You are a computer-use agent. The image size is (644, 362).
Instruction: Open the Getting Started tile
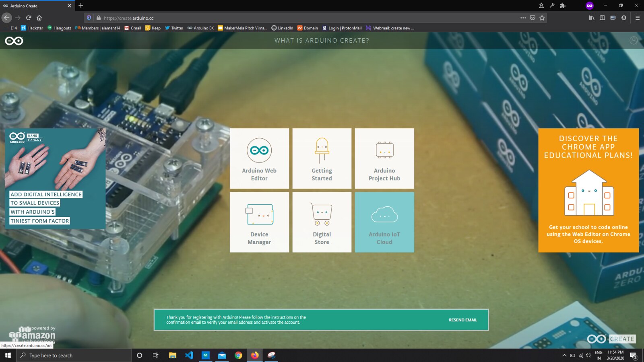click(x=322, y=158)
